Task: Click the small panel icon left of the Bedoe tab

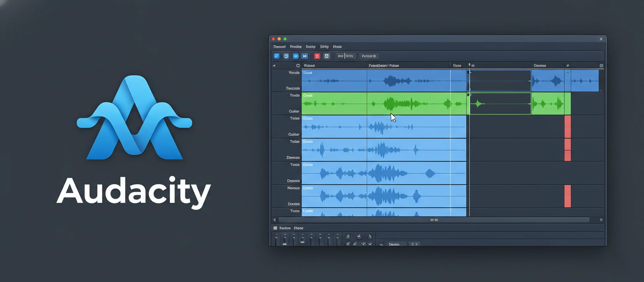Action: [x=275, y=228]
